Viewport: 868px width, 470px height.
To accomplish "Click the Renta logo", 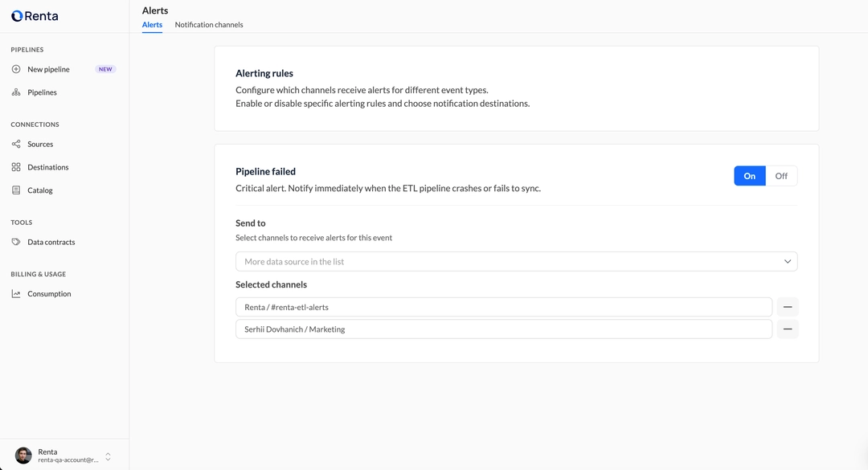I will [x=34, y=15].
